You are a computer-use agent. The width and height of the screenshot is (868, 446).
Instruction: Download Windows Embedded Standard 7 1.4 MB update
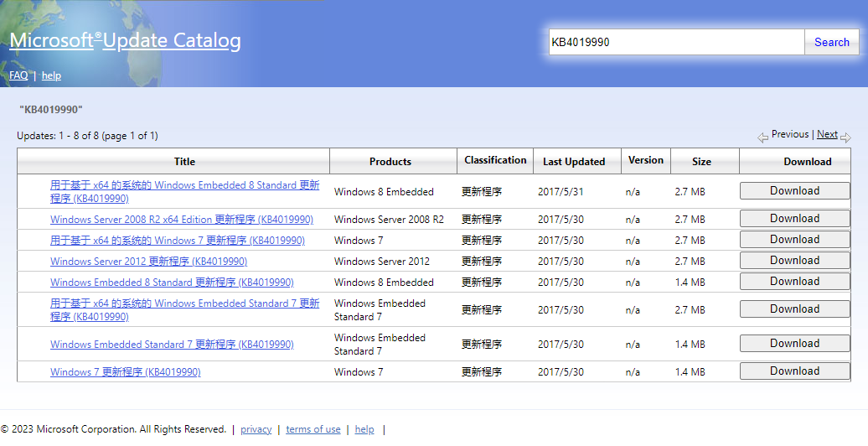click(x=794, y=344)
